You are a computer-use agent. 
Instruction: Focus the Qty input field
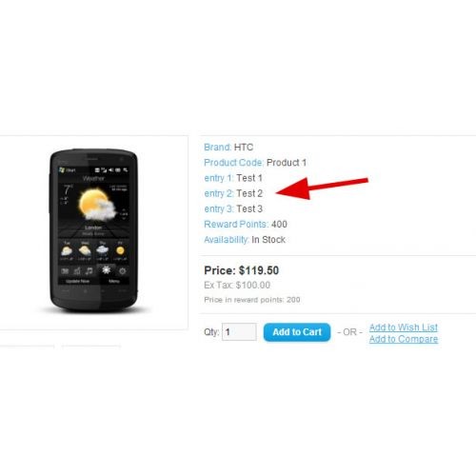239,332
